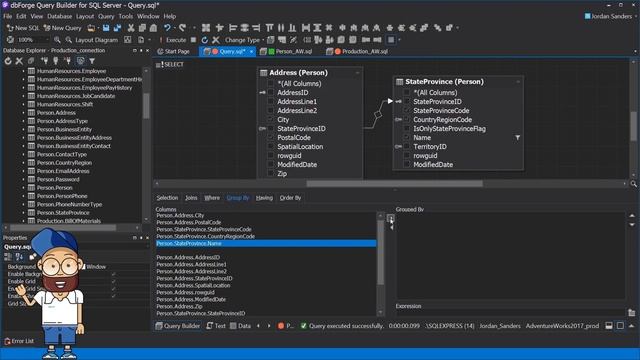This screenshot has width=640, height=360.
Task: Switch to the Production_AW.sql tab
Action: click(358, 51)
